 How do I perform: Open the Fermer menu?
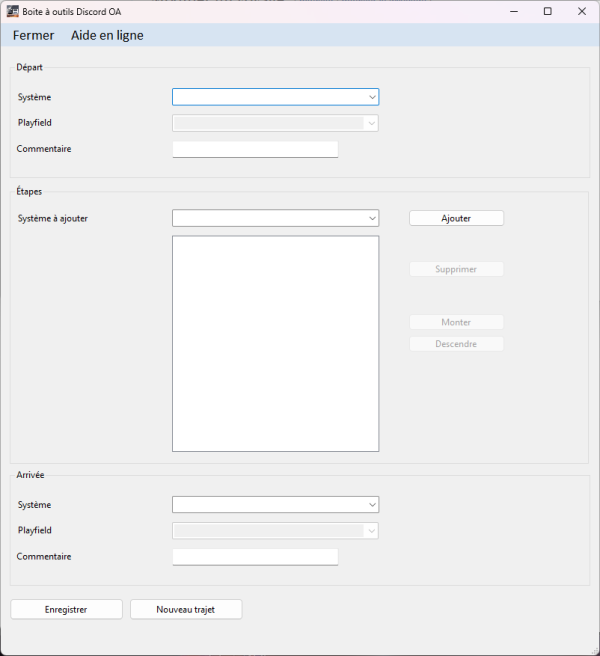[x=33, y=35]
